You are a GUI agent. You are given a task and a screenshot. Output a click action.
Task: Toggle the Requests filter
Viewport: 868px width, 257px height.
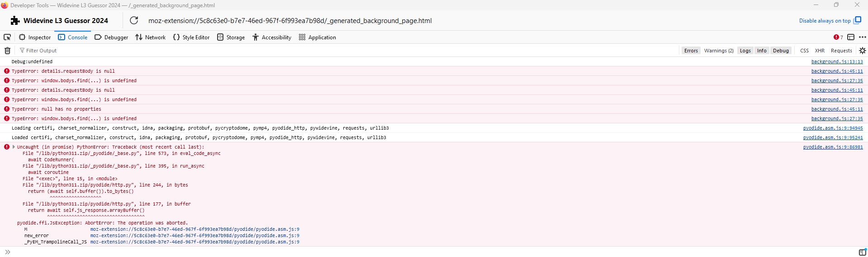tap(841, 51)
